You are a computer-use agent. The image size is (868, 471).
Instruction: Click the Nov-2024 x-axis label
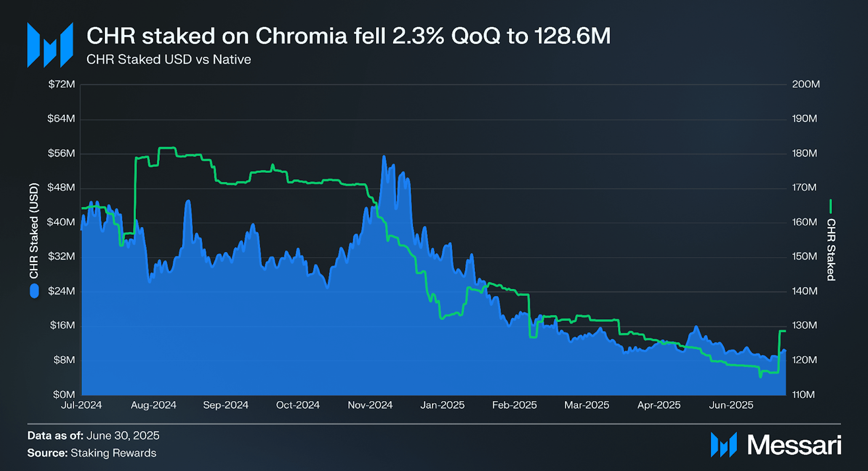[x=370, y=405]
